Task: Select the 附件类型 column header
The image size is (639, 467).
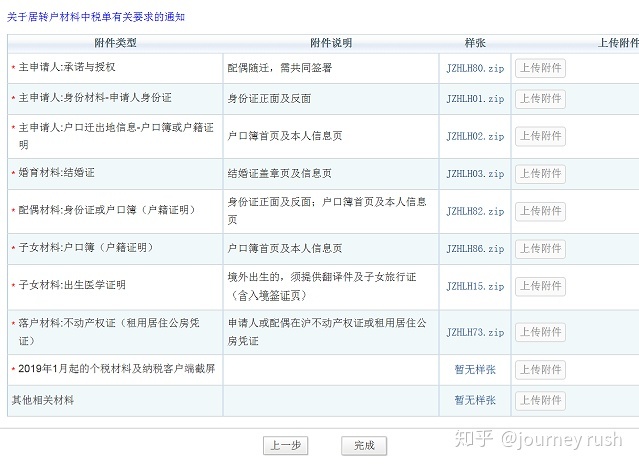Action: pos(115,43)
